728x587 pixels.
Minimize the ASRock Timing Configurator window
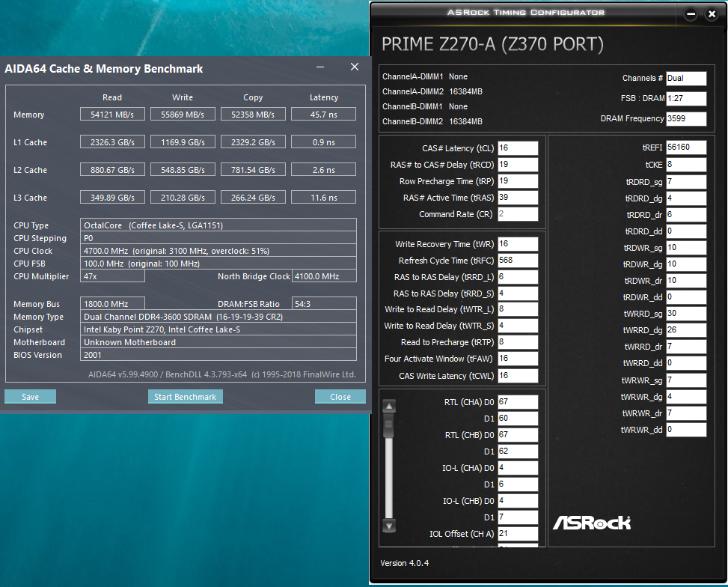coord(691,14)
